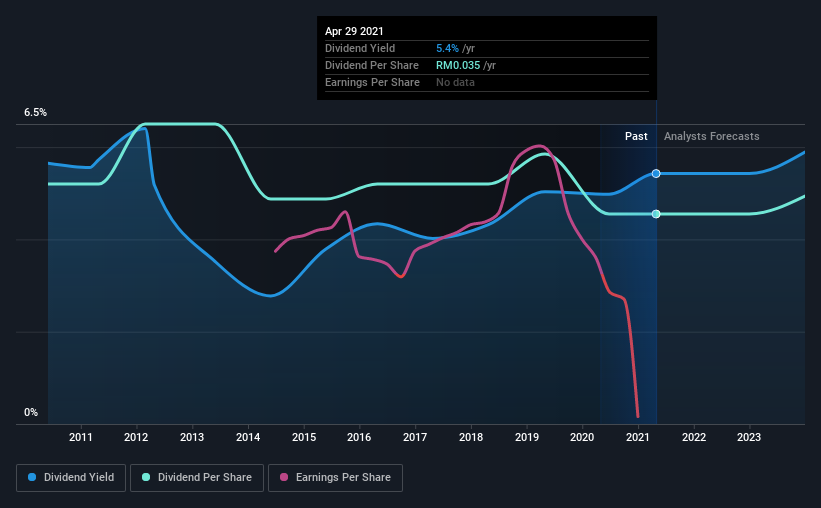821x508 pixels.
Task: Click the Analysts Forecasts section label
Action: point(712,136)
